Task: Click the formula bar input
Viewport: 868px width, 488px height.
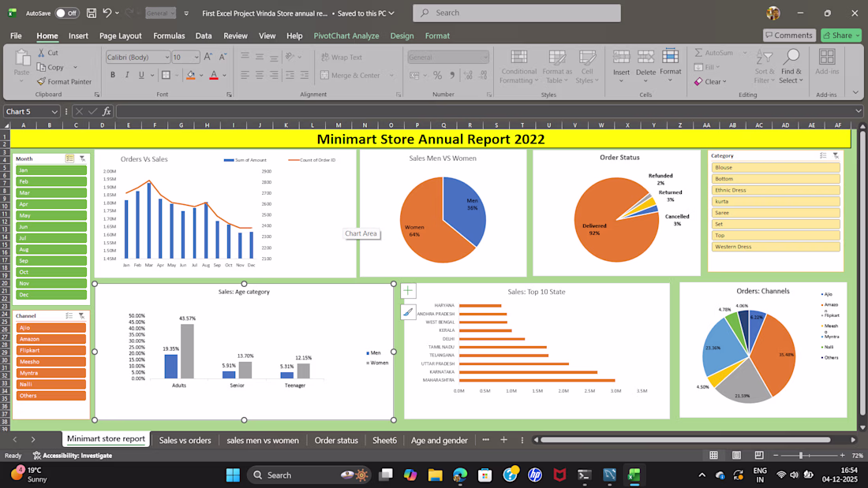Action: [485, 111]
